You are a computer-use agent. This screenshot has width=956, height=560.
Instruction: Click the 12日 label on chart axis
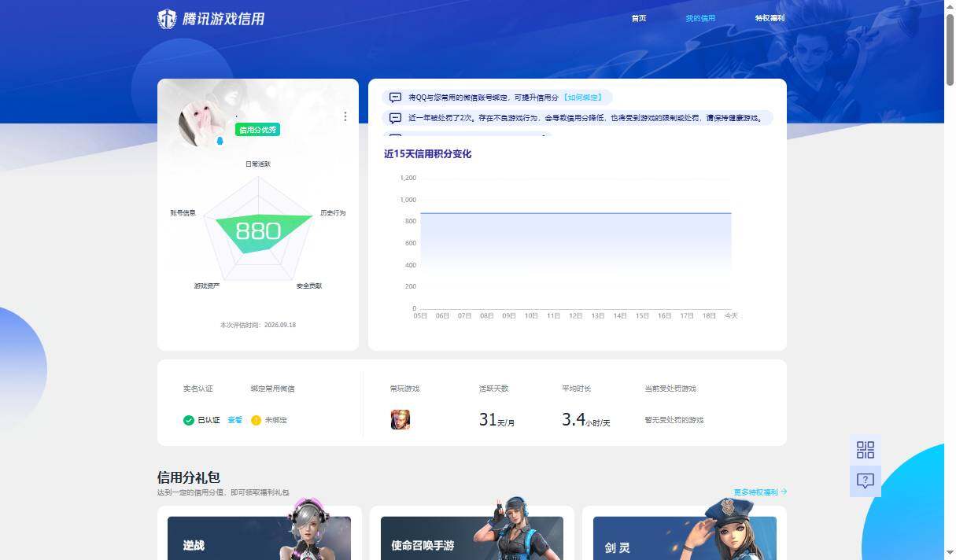pyautogui.click(x=575, y=315)
